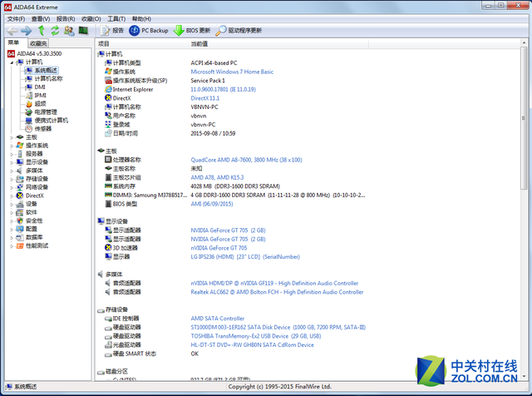Click the 光盘驱动器 row icon
Screen dimensions: 532x396
108,345
